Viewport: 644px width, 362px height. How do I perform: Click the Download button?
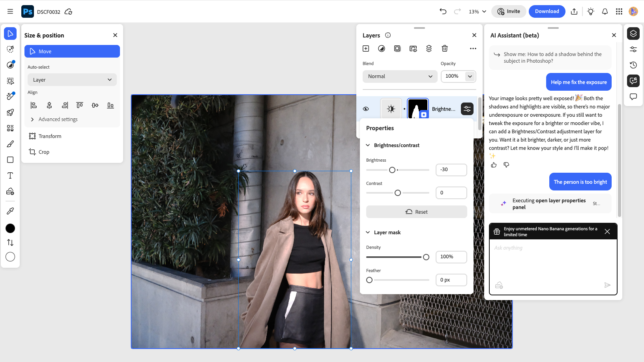547,11
